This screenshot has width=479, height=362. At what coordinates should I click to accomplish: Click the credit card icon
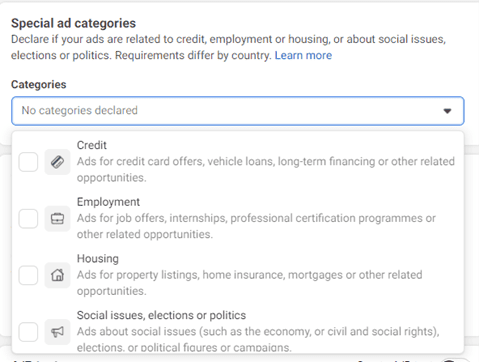pyautogui.click(x=57, y=162)
